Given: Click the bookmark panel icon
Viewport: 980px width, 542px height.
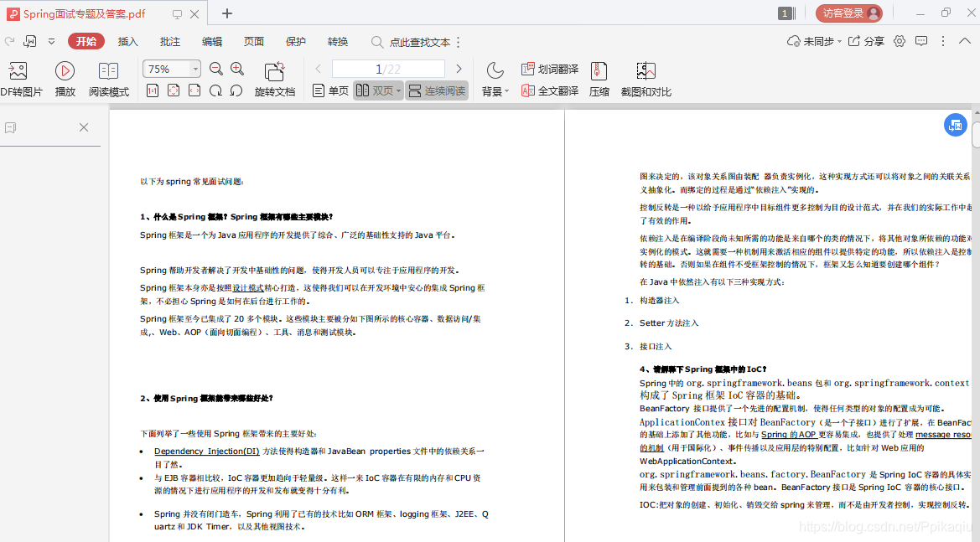Looking at the screenshot, I should click(10, 127).
